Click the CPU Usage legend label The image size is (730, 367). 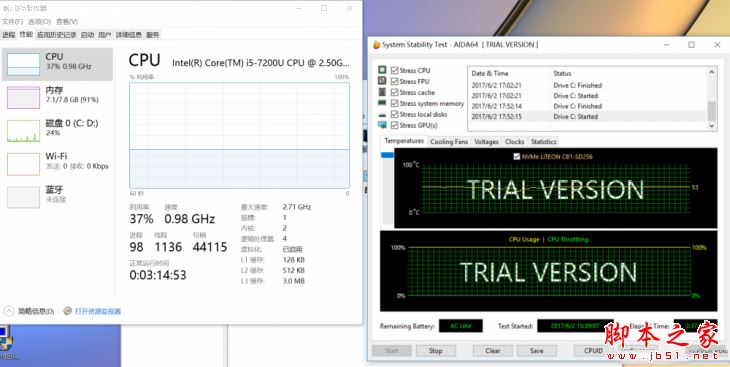point(524,239)
